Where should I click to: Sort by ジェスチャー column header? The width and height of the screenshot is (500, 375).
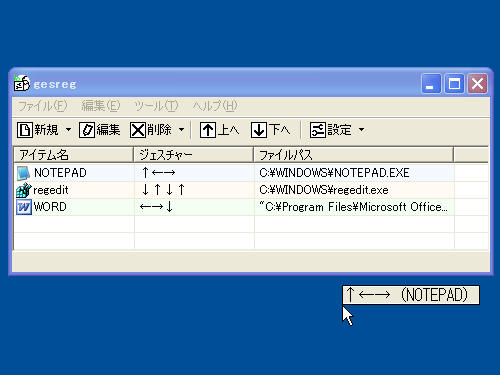pos(194,155)
